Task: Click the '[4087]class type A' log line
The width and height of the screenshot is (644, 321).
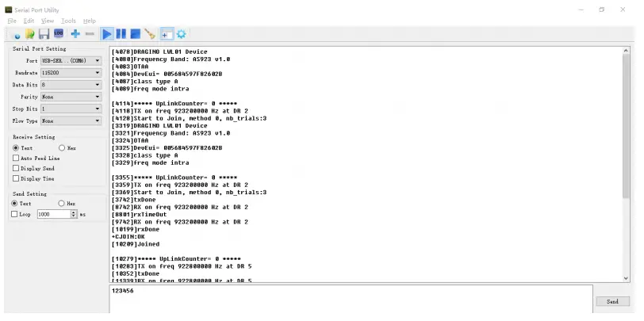Action: (144, 82)
